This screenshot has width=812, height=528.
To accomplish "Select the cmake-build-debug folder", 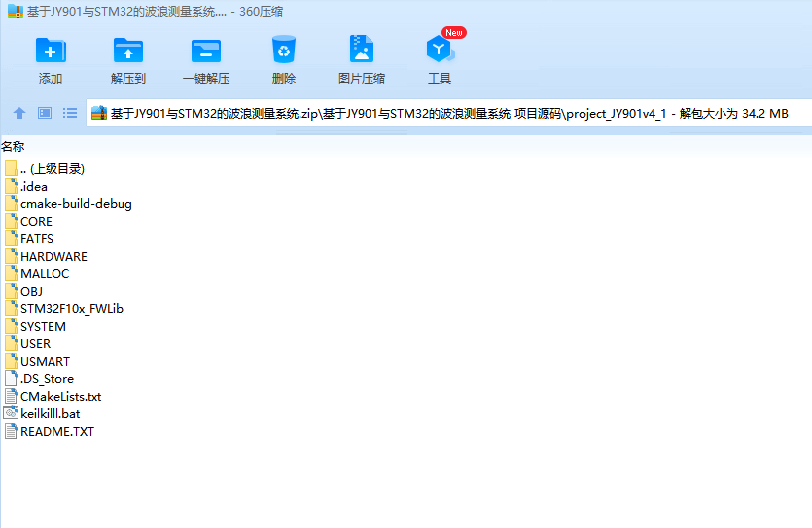I will click(x=68, y=204).
